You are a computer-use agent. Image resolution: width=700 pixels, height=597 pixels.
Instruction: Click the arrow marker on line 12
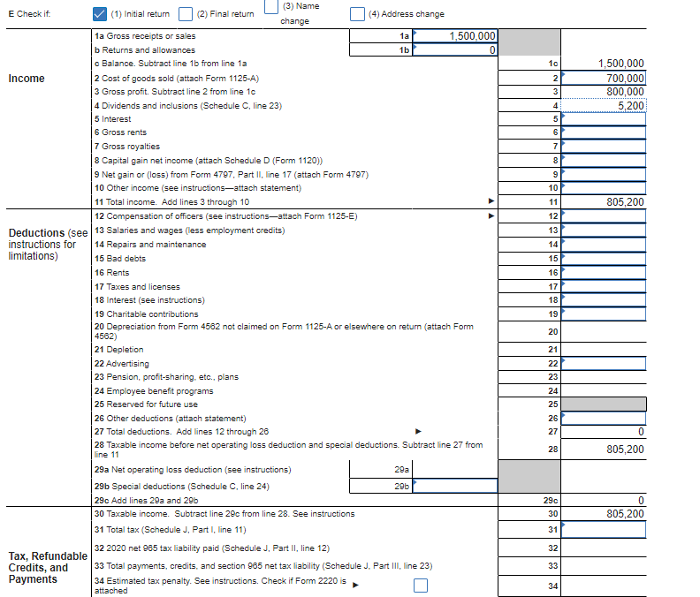click(491, 216)
